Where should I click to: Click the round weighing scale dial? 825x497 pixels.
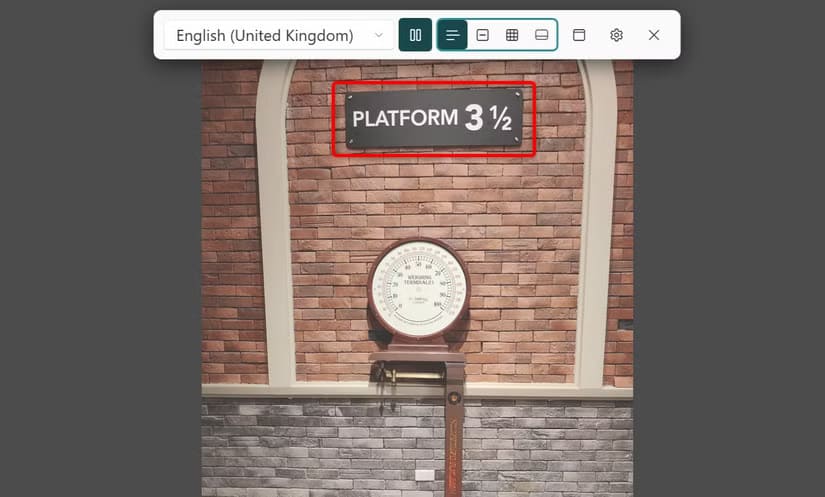coord(417,288)
